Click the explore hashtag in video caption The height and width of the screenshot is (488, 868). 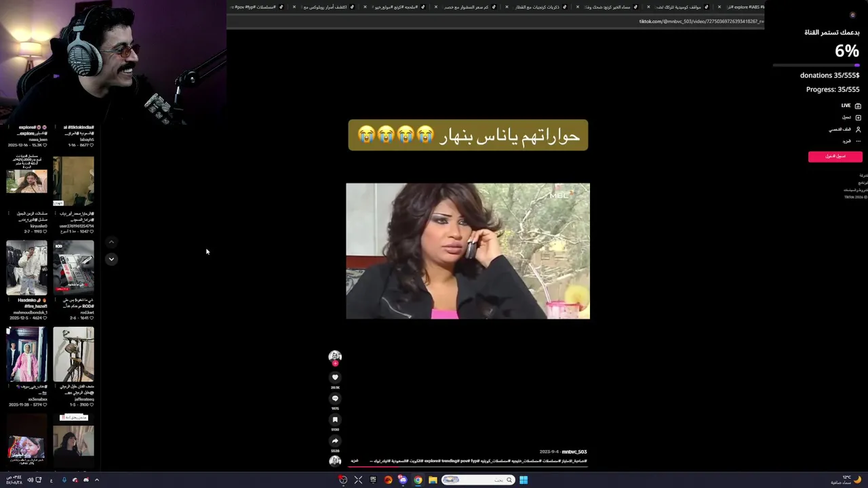pos(433,461)
